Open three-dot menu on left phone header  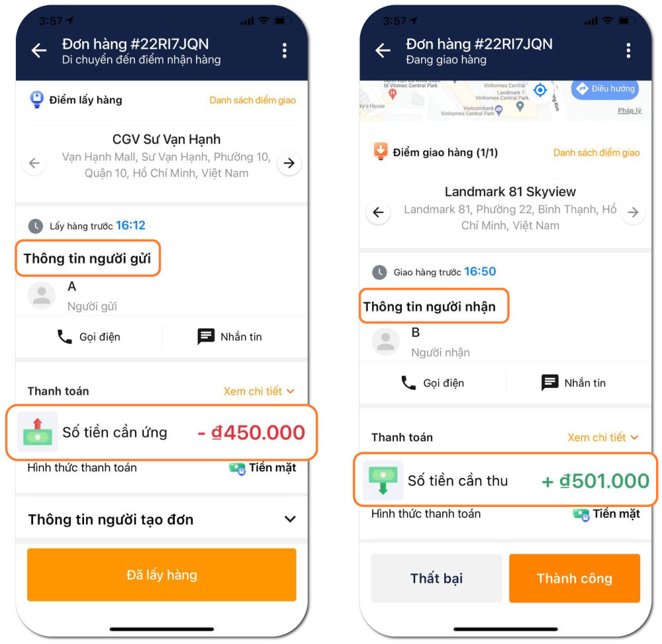click(285, 51)
